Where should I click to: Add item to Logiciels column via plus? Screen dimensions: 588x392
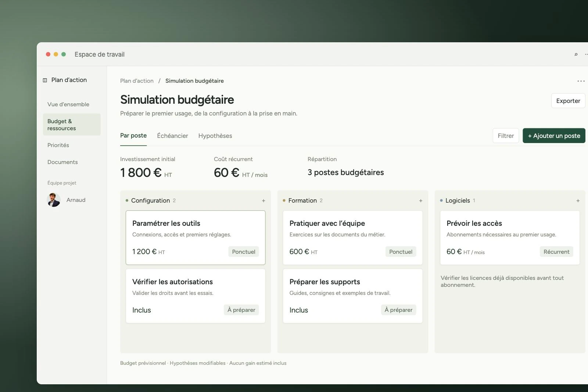click(578, 201)
